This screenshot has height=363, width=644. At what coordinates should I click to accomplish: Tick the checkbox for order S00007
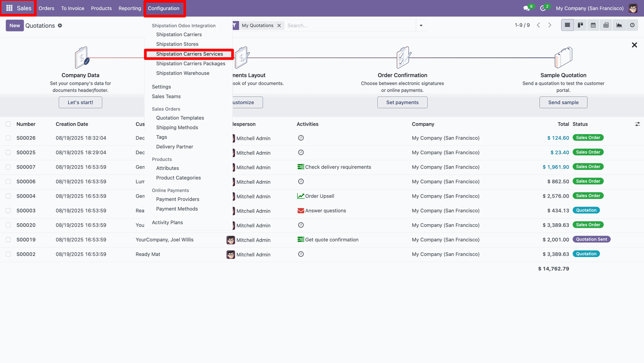(x=8, y=167)
